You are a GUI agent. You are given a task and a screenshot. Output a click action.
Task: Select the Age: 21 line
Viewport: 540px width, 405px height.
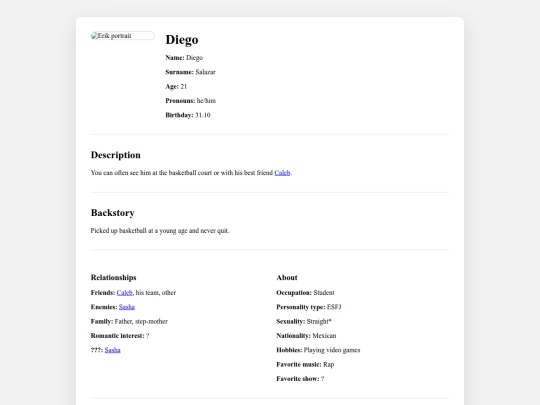[176, 87]
